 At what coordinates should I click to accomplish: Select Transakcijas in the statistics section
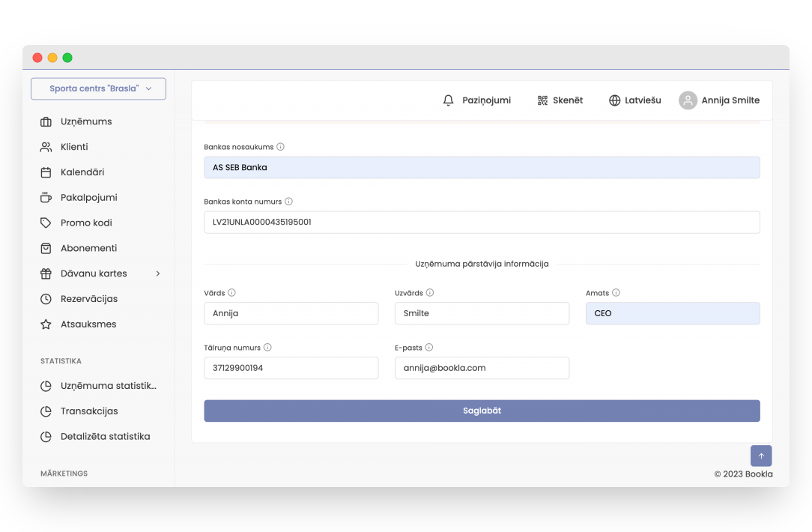click(x=89, y=411)
